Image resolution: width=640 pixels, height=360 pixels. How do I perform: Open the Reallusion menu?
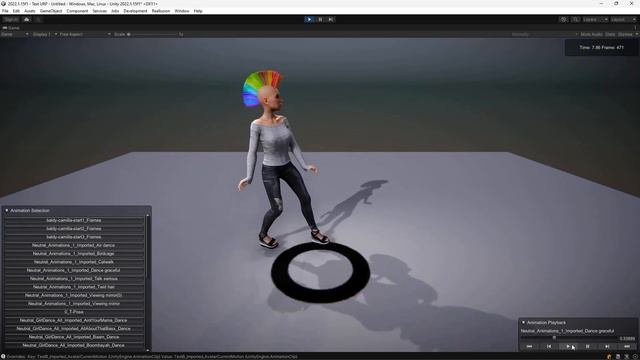coord(161,11)
